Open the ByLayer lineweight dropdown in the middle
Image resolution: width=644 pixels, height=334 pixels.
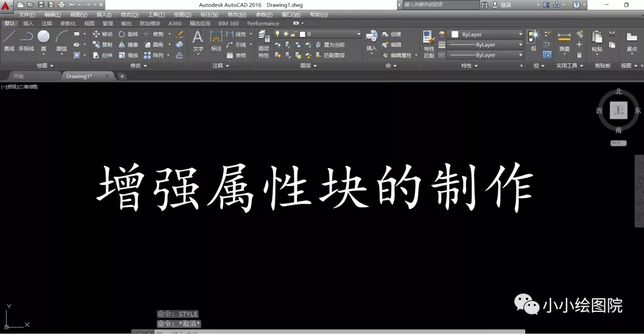point(521,44)
